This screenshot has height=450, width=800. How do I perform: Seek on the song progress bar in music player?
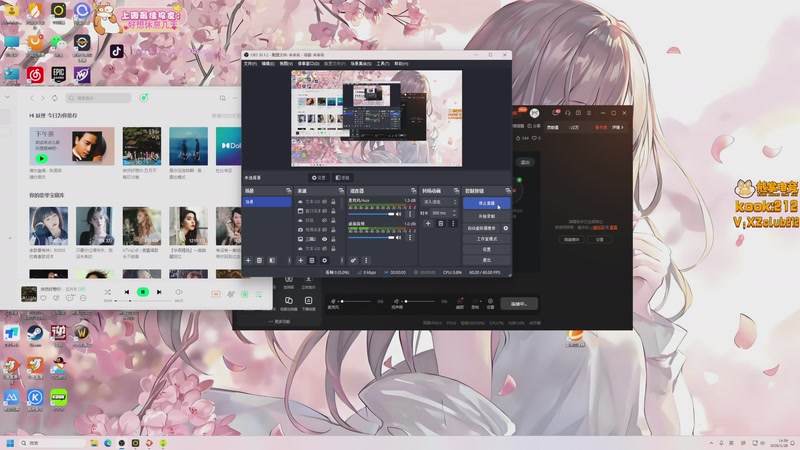point(144,301)
